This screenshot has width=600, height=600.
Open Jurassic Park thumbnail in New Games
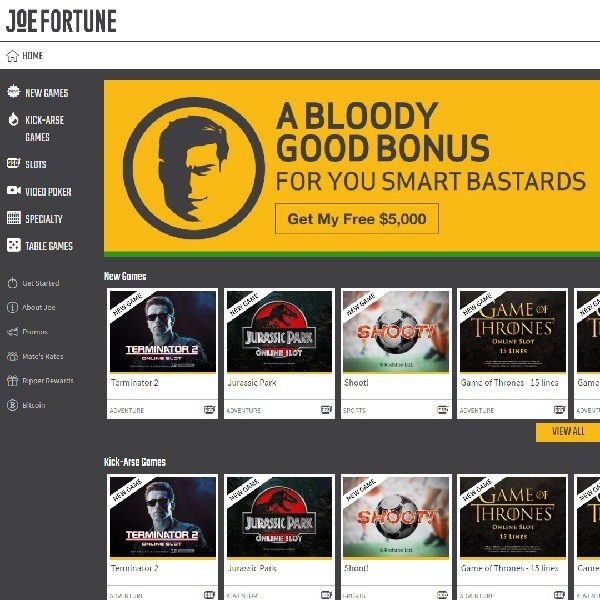[279, 331]
